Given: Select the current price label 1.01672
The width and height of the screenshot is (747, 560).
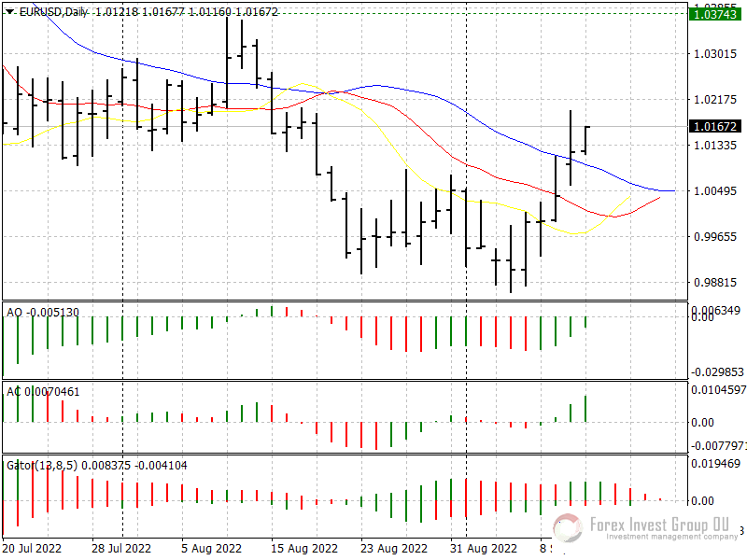Looking at the screenshot, I should click(714, 126).
